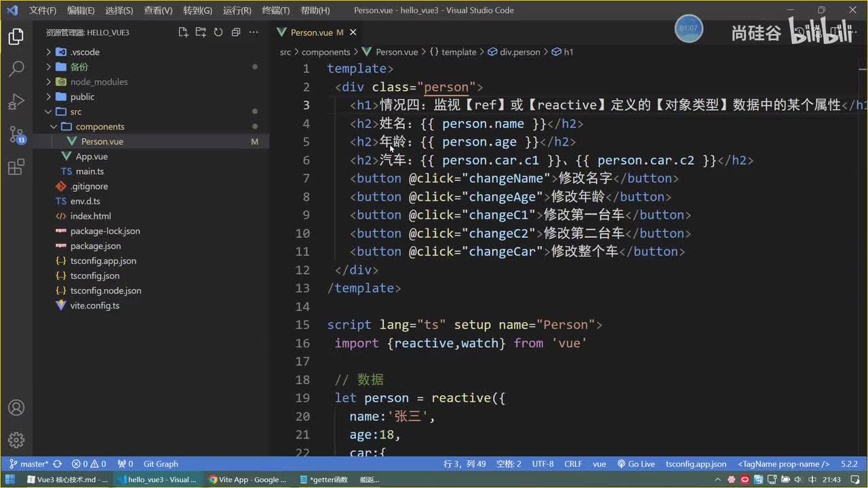
Task: Close the Person.vue editor tab
Action: pyautogui.click(x=353, y=32)
